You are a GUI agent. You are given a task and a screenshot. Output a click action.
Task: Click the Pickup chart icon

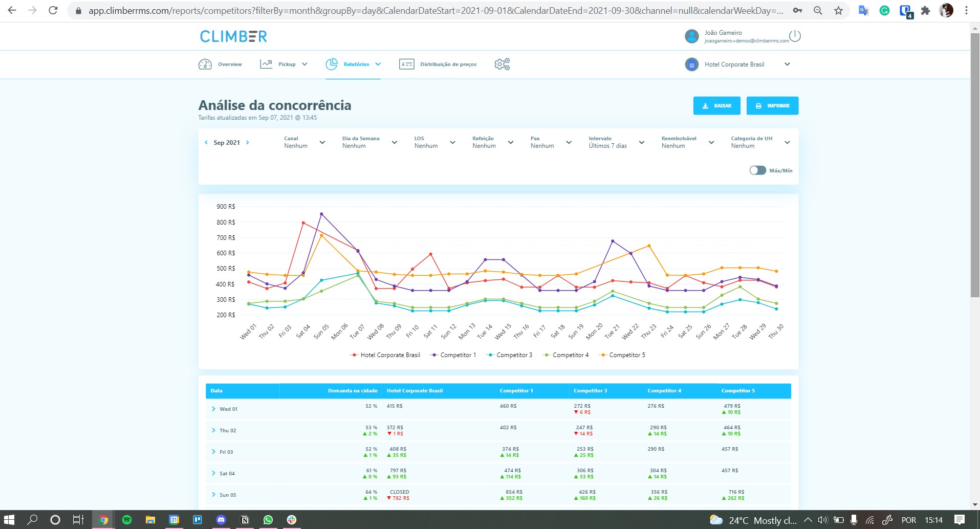coord(266,64)
